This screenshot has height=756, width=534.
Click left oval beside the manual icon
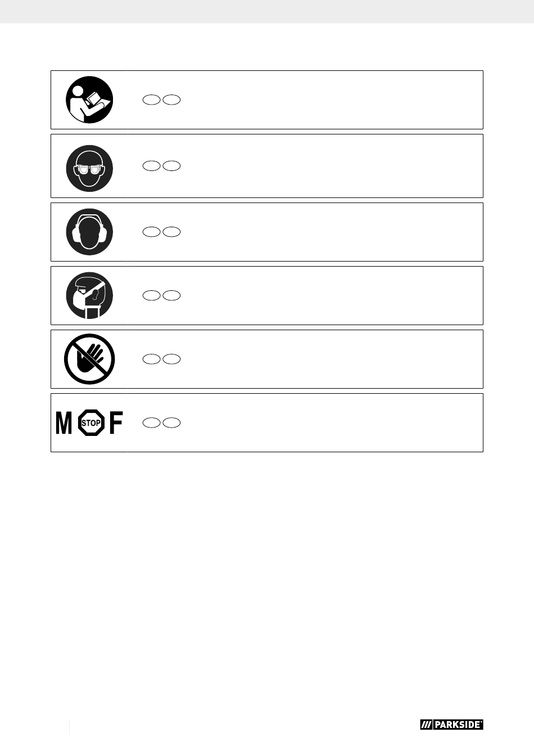click(x=152, y=100)
